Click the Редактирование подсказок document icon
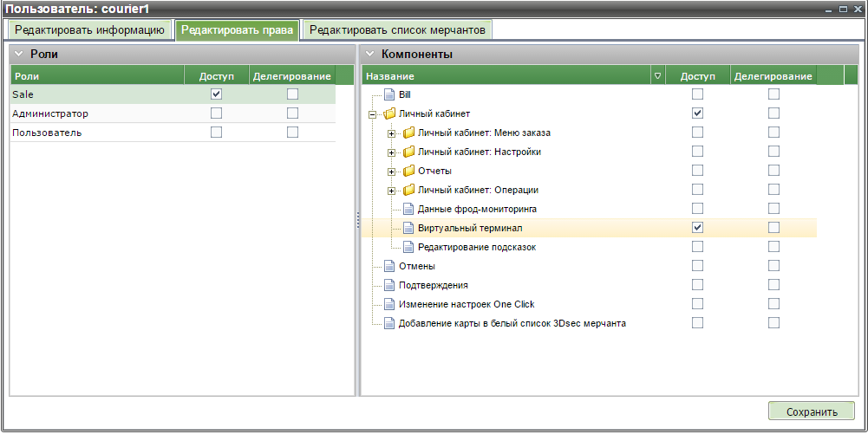This screenshot has height=434, width=868. (x=408, y=247)
